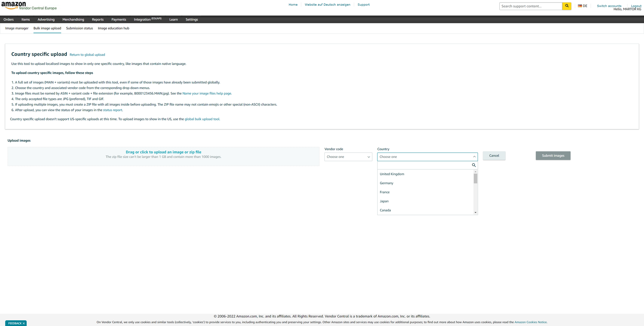644x326 pixels.
Task: Click the Amazon Vendor Central logo
Action: pyautogui.click(x=29, y=6)
